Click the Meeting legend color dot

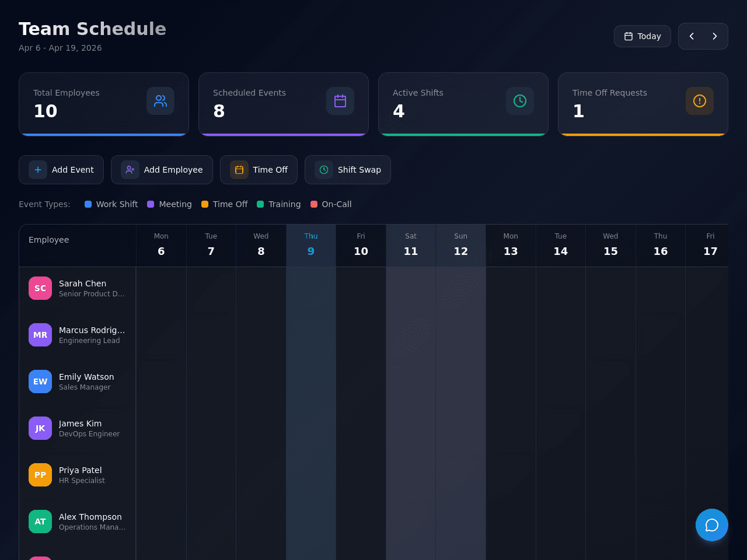coord(151,204)
